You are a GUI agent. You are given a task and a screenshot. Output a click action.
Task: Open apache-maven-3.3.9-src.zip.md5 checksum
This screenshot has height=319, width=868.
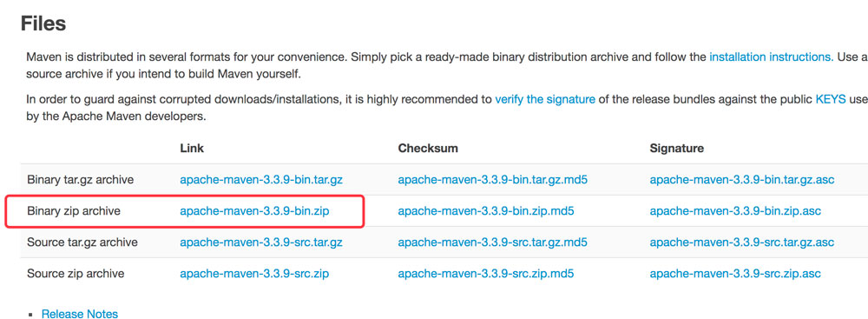point(486,274)
